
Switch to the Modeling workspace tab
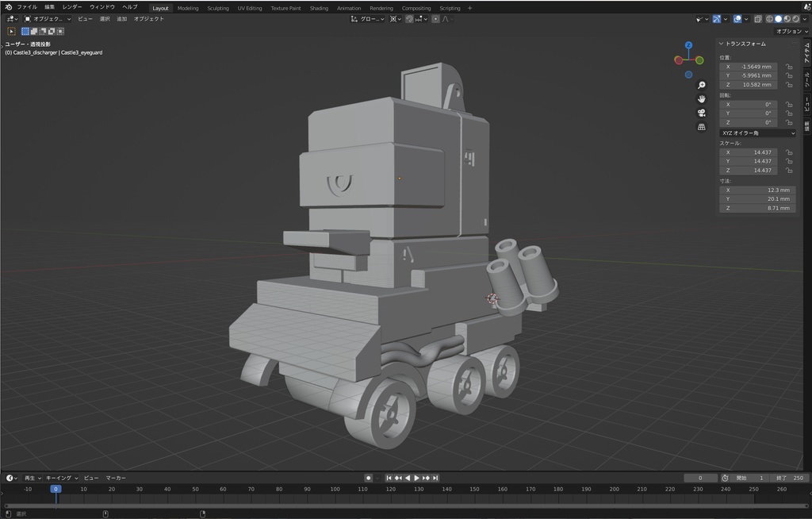(188, 8)
